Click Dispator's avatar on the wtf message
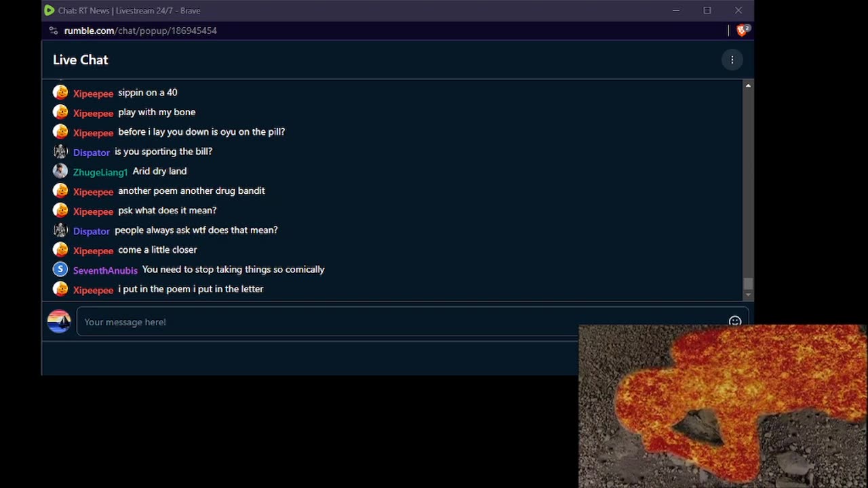The width and height of the screenshot is (868, 488). coord(60,230)
